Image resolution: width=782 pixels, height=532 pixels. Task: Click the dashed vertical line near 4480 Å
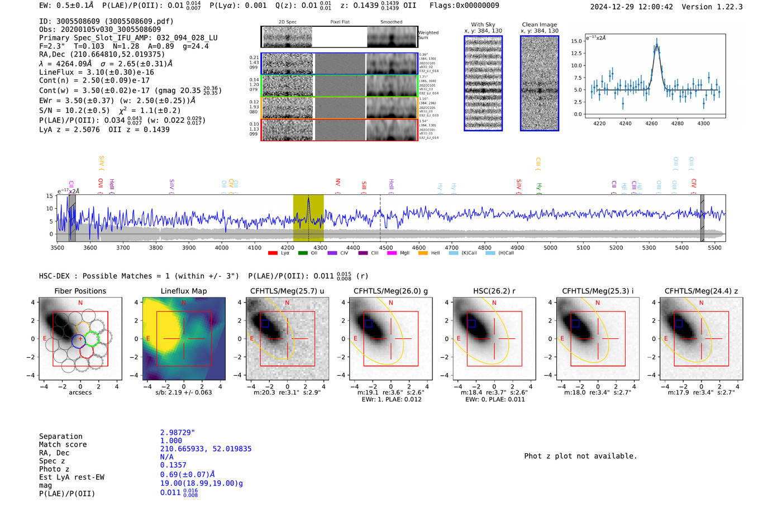point(380,218)
